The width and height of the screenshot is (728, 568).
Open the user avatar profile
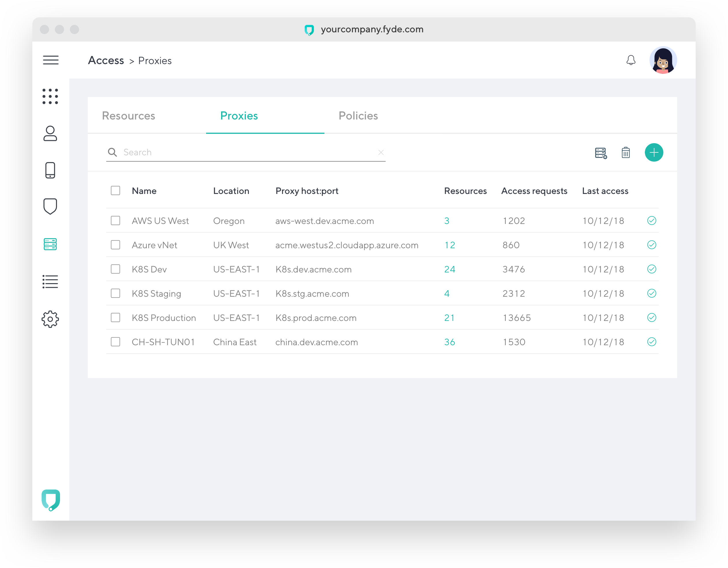pos(663,60)
